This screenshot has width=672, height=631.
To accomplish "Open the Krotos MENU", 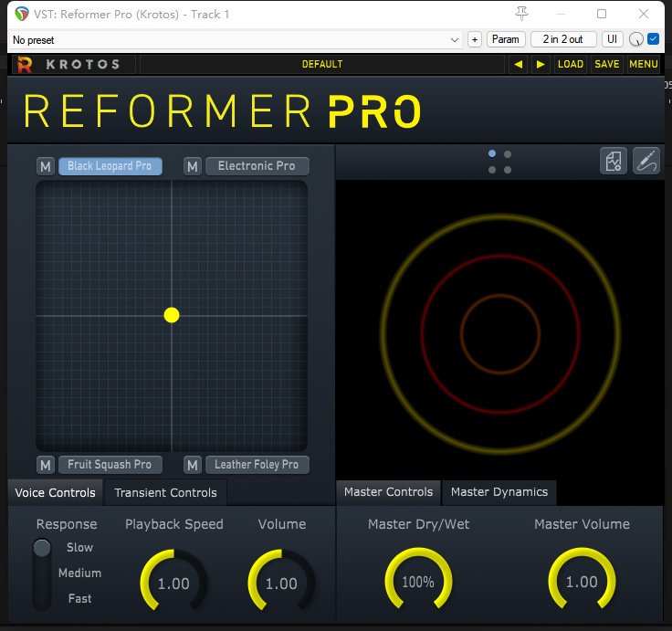I will [644, 64].
